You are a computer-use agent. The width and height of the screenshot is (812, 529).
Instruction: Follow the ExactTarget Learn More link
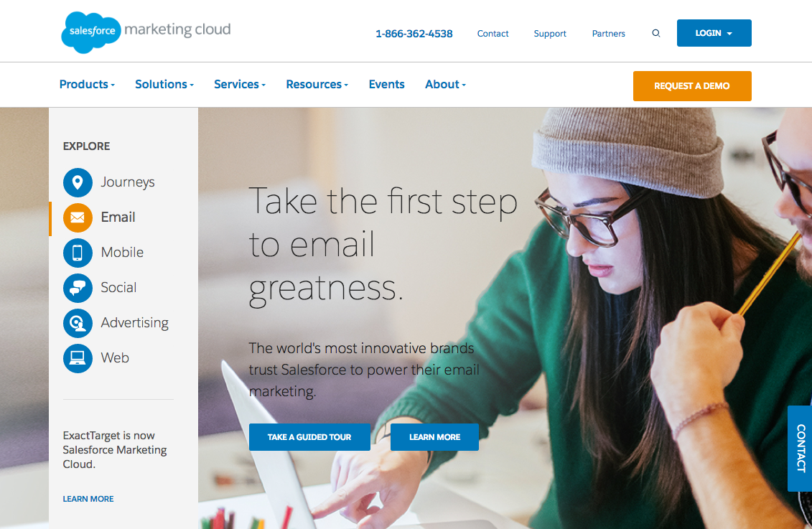pos(88,499)
